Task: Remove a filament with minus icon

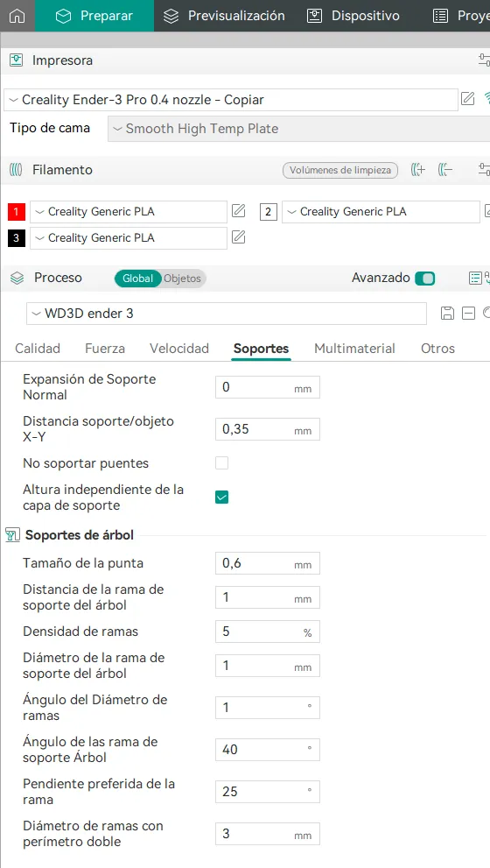Action: pyautogui.click(x=445, y=170)
